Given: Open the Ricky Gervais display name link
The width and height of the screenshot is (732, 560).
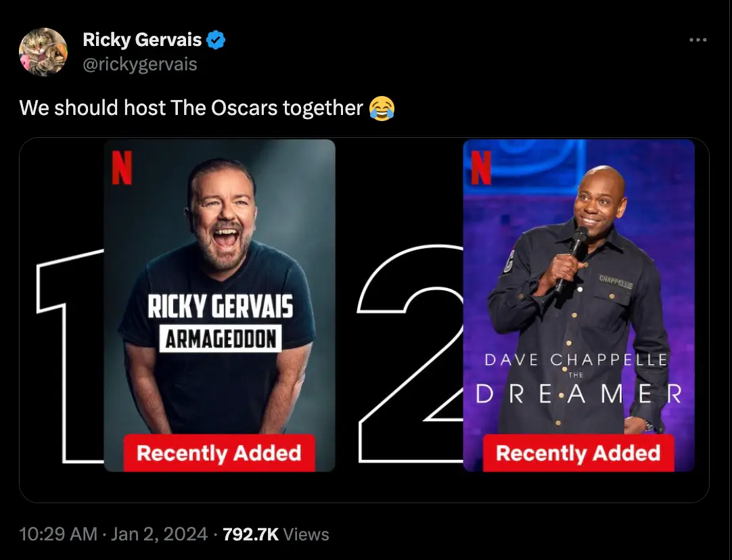Looking at the screenshot, I should 142,41.
